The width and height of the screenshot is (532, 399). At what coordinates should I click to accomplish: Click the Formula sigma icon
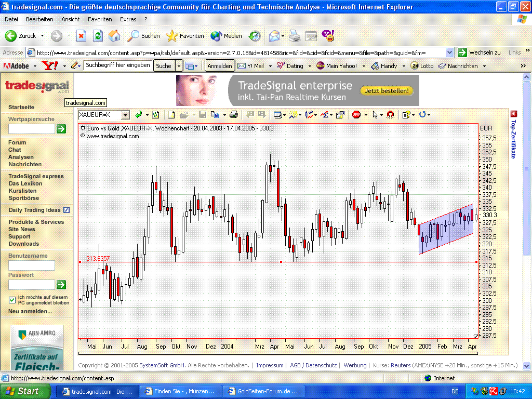325,115
